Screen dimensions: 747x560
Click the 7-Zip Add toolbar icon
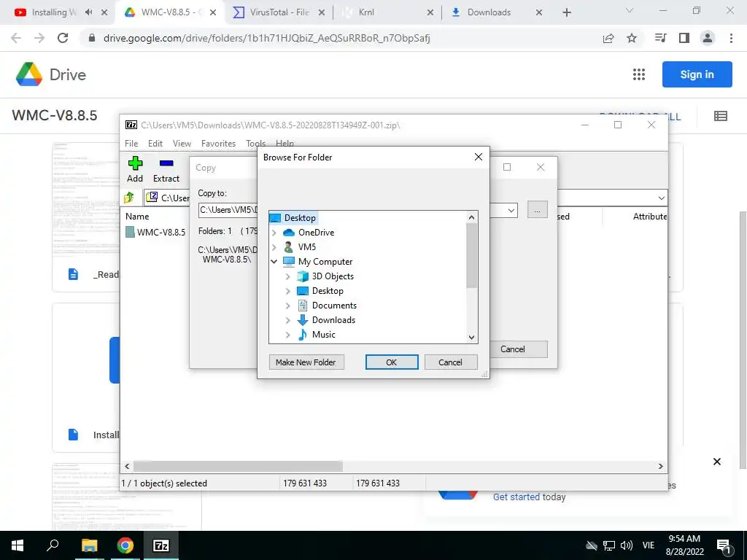pos(135,163)
